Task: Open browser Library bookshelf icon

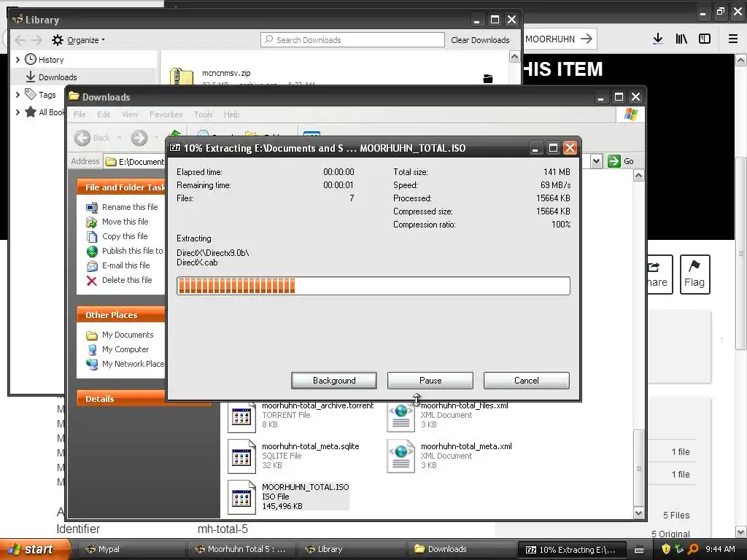Action: pyautogui.click(x=681, y=39)
